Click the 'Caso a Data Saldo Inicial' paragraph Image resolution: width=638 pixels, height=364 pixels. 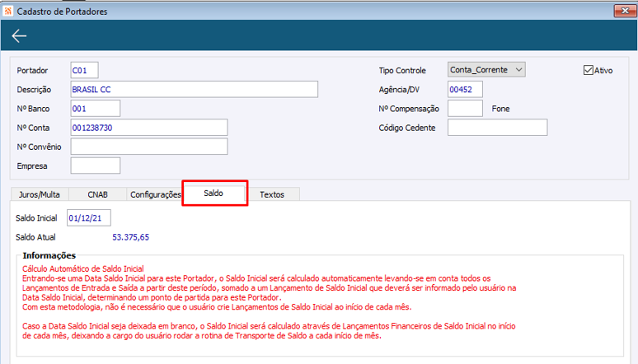(269, 331)
